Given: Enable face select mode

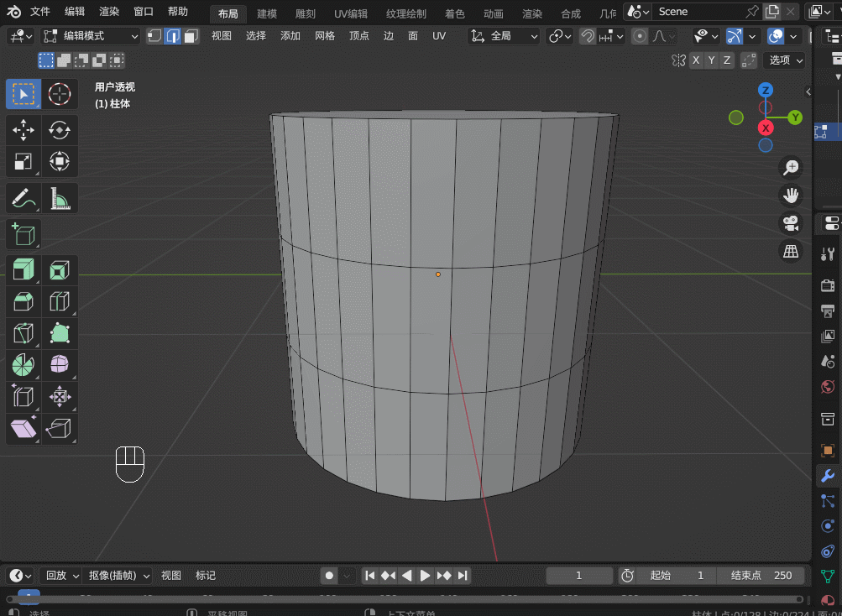Looking at the screenshot, I should (191, 36).
